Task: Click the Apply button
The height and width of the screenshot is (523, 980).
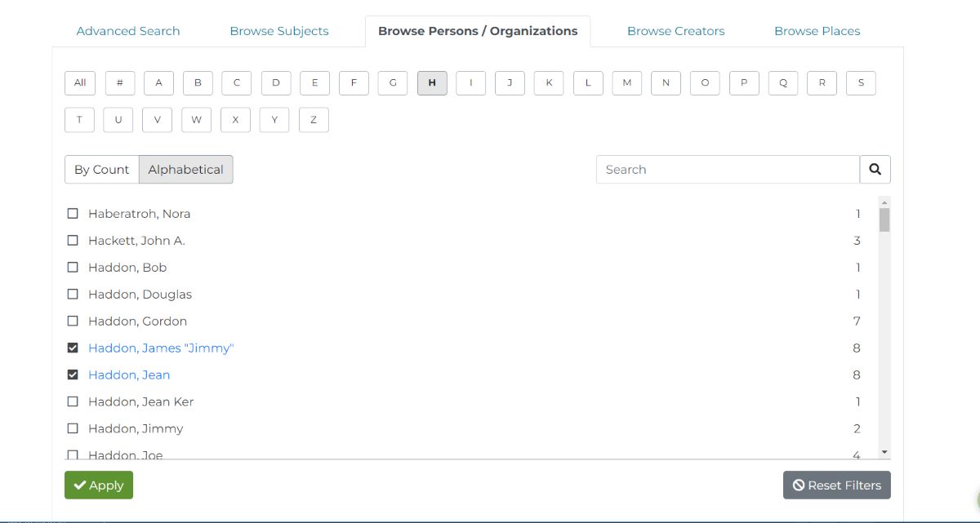Action: pyautogui.click(x=99, y=485)
